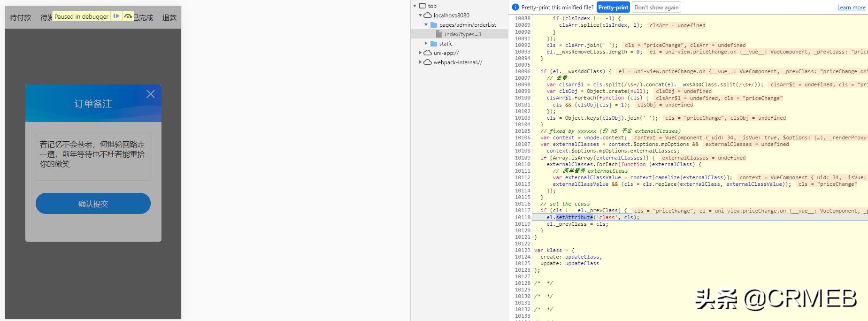868x321 pixels.
Task: Switch to the 退款 tab
Action: (x=169, y=18)
